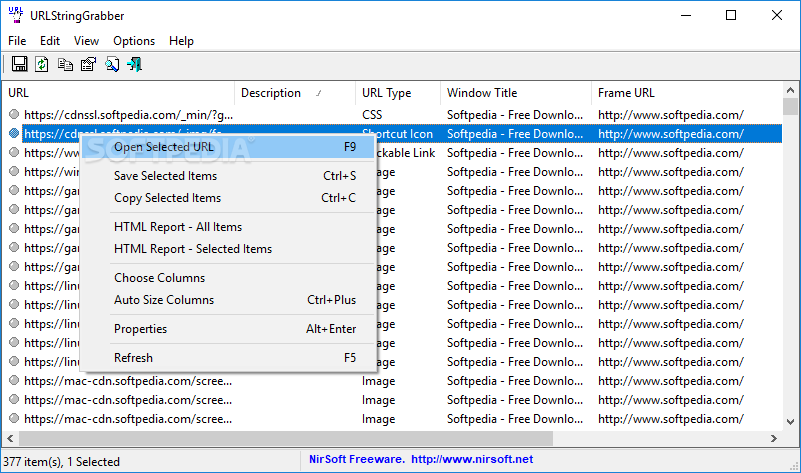The width and height of the screenshot is (801, 473).
Task: Open the View menu
Action: click(x=86, y=41)
